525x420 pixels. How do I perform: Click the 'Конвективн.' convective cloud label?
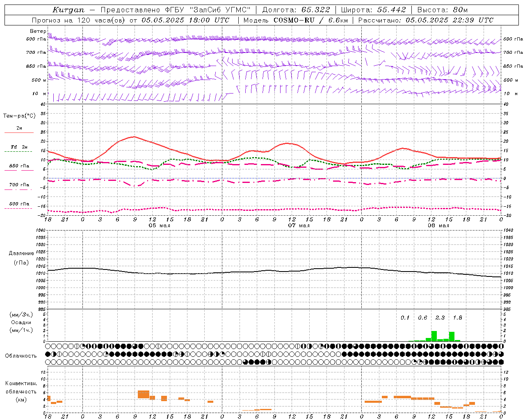pos(21,383)
